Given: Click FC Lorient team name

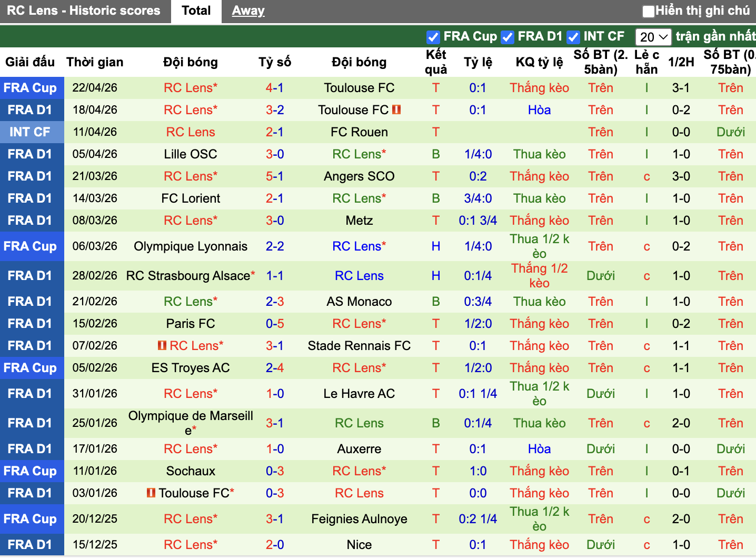Looking at the screenshot, I should pyautogui.click(x=191, y=198).
